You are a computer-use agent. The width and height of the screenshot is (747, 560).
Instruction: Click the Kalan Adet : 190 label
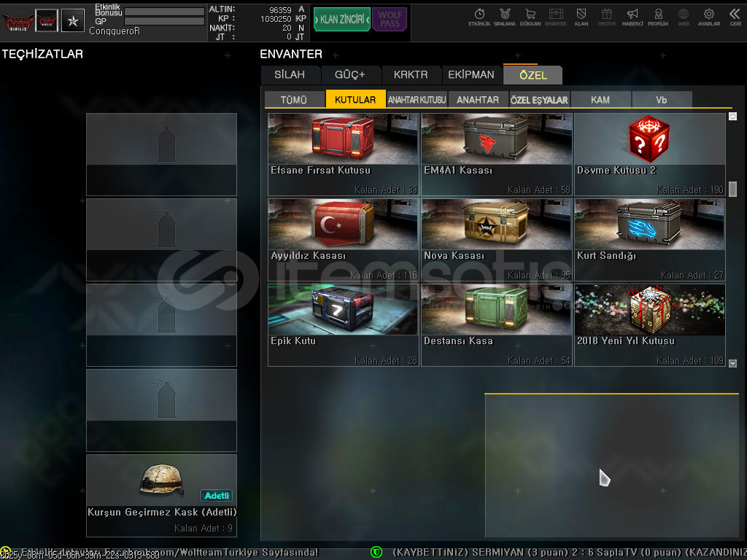pos(690,190)
